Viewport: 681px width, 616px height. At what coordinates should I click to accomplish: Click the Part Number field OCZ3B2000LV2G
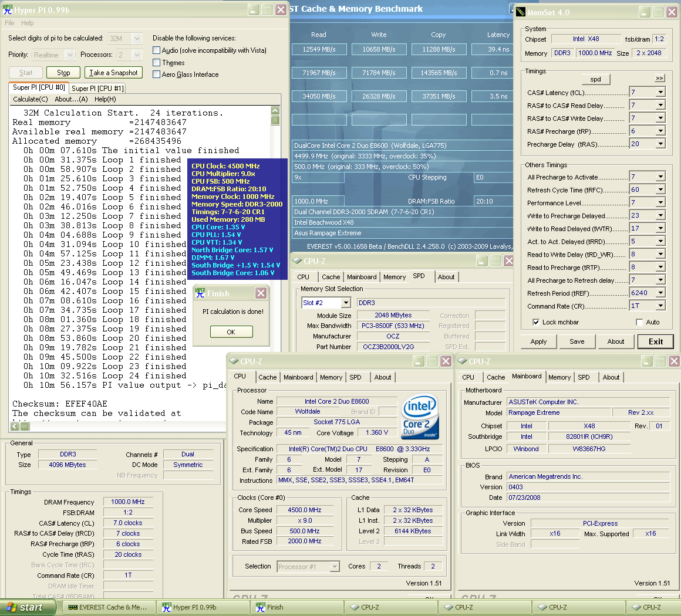(393, 347)
